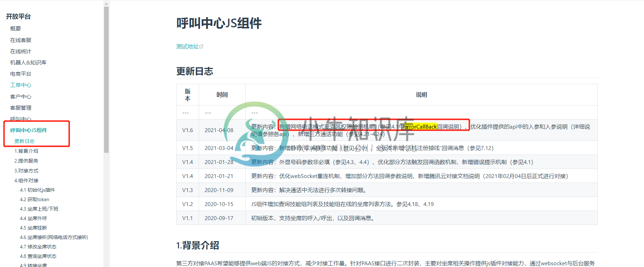This screenshot has height=267, width=644.
Task: Go to 4.6 坐席接听(网络电话方式接听)
Action: click(x=54, y=237)
